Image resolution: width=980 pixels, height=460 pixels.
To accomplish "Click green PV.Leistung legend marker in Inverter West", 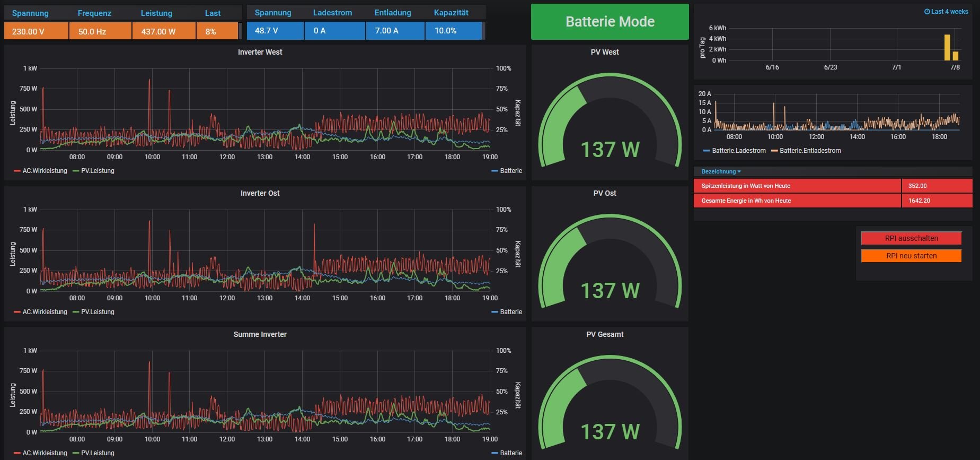I will [x=76, y=171].
